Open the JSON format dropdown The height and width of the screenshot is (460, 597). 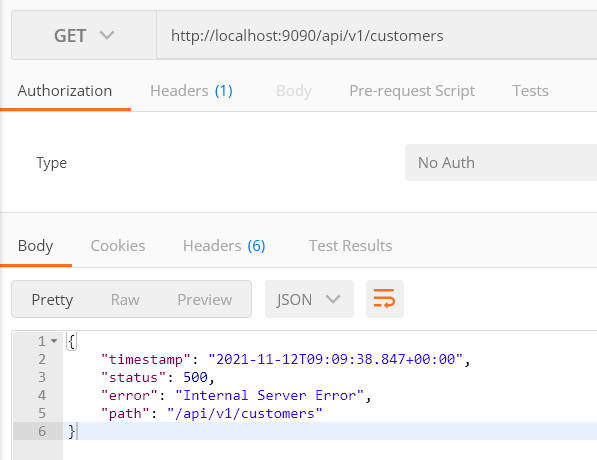[x=309, y=299]
